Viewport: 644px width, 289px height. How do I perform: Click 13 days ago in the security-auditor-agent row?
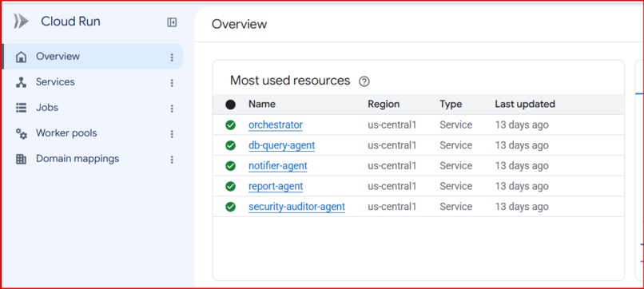pyautogui.click(x=522, y=207)
